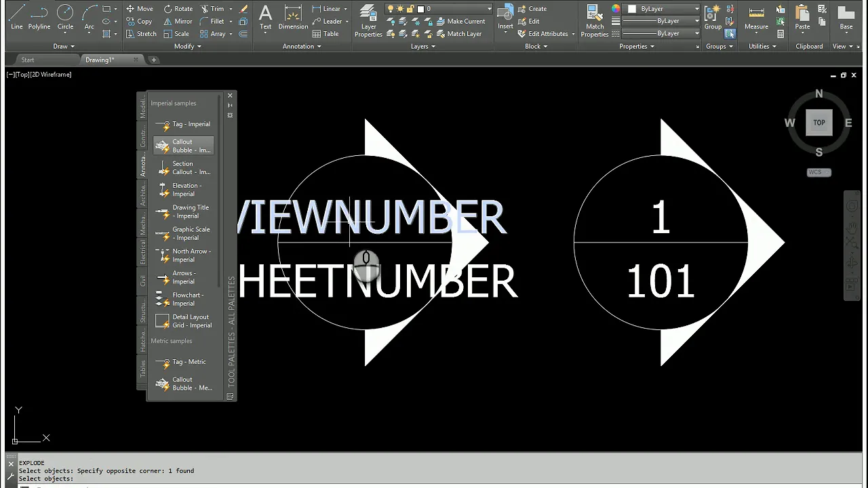Toggle layer lock padlock icon
The height and width of the screenshot is (488, 868).
pos(410,9)
